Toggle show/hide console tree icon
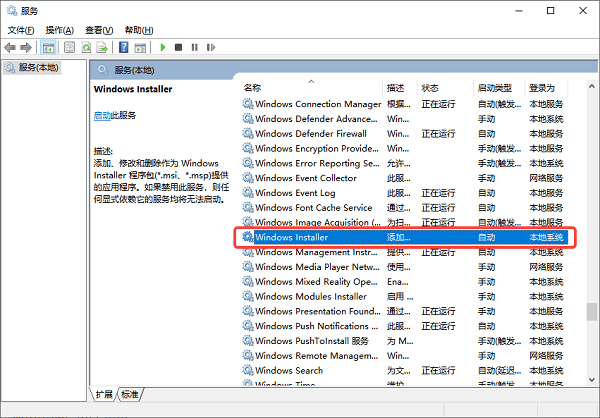 (x=48, y=47)
